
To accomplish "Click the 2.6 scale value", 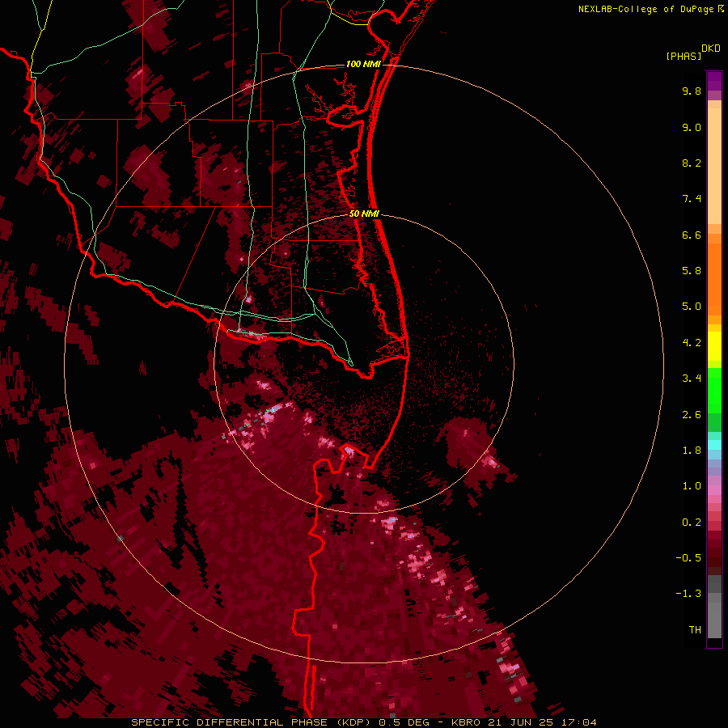I will 692,415.
